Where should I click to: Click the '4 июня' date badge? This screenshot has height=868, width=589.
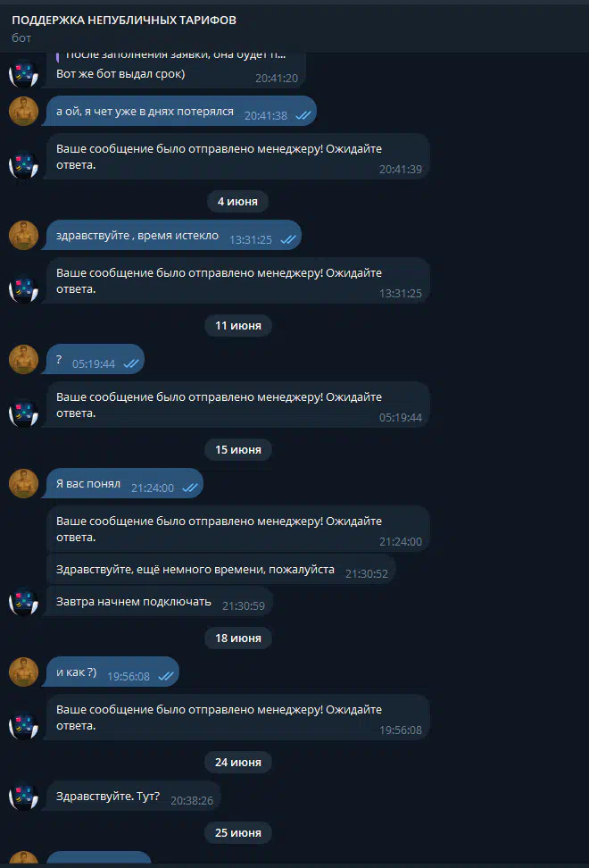tap(237, 202)
